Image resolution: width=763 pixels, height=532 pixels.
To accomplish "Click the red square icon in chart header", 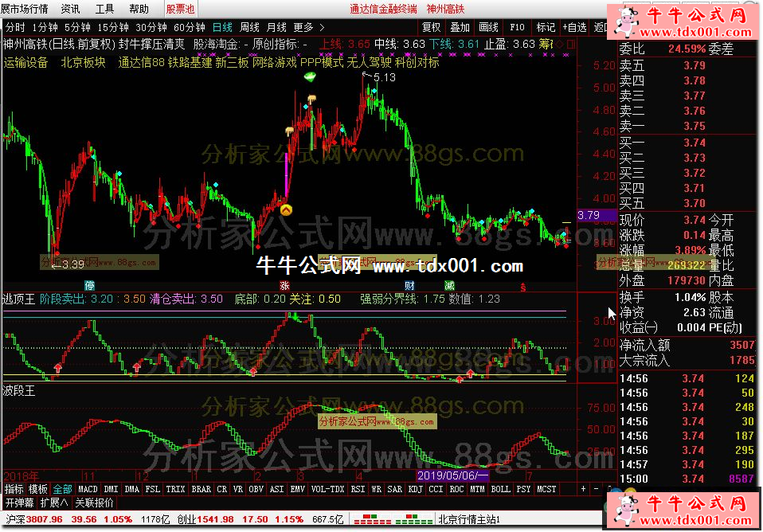I will coord(571,45).
